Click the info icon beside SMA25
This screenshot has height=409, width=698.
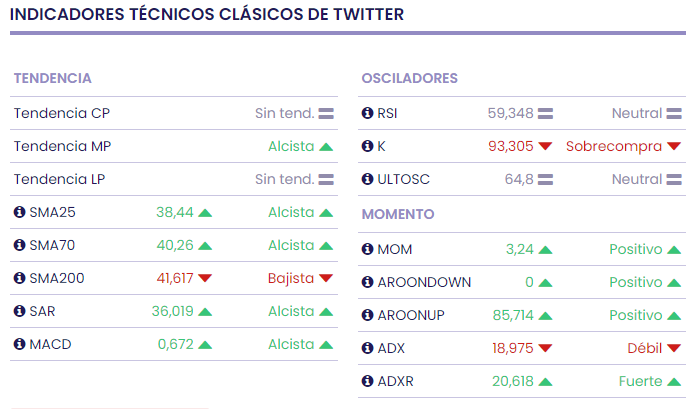pyautogui.click(x=19, y=212)
